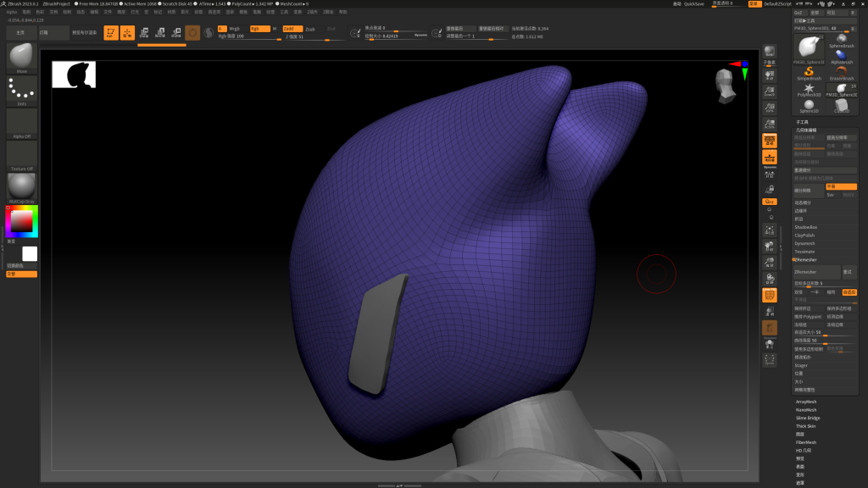This screenshot has height=488, width=868.
Task: Select the AlphaBrush tool icon
Action: (841, 53)
